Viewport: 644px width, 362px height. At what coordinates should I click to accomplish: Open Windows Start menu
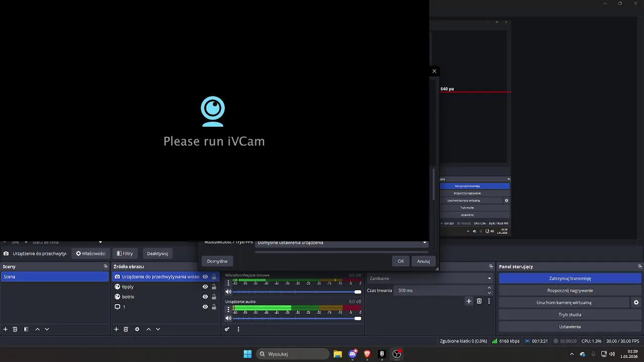(x=248, y=354)
